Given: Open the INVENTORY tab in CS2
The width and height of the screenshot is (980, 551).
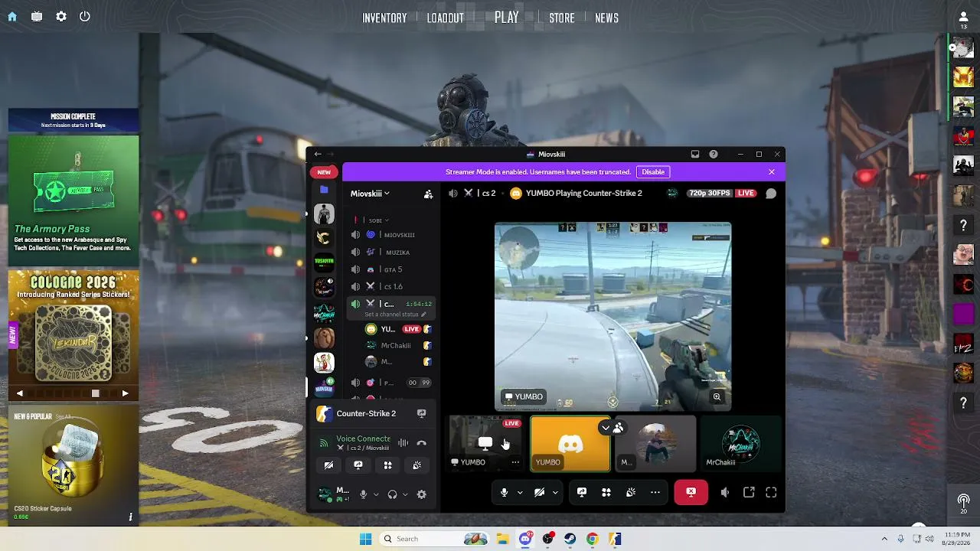Looking at the screenshot, I should (x=384, y=18).
